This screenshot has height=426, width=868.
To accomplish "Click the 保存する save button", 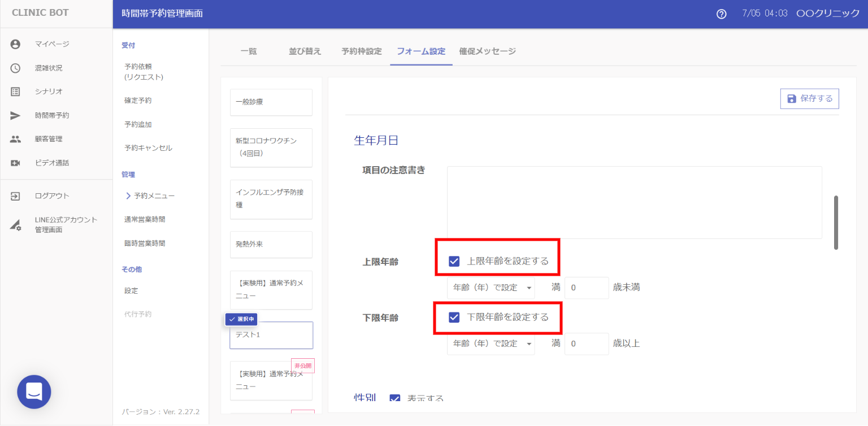I will pos(809,98).
